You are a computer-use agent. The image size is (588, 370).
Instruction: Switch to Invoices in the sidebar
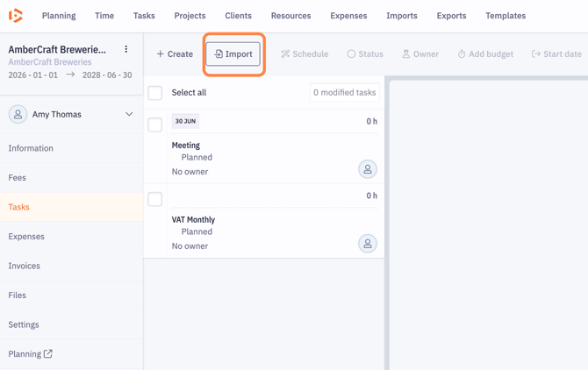point(25,266)
